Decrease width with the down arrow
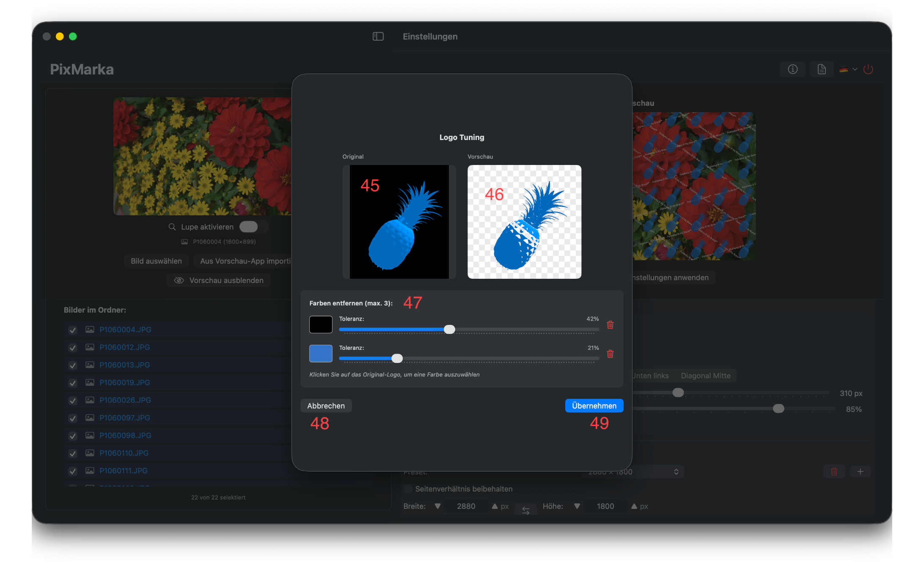924x566 pixels. coord(438,506)
